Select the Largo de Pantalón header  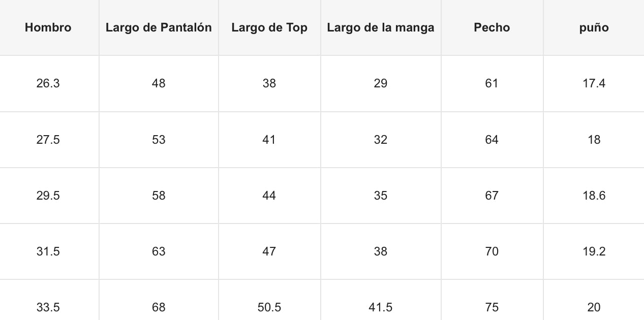(159, 28)
